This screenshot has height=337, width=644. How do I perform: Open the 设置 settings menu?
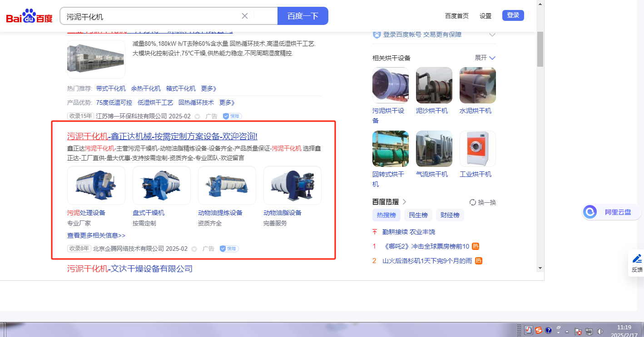click(485, 16)
